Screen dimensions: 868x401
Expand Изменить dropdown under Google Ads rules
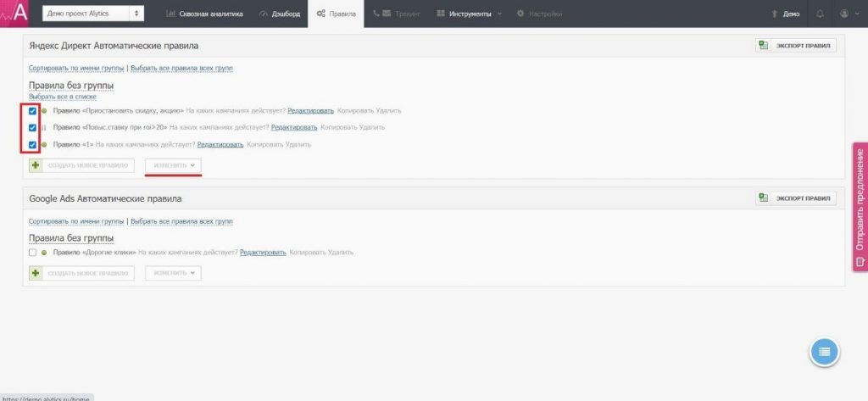[173, 273]
